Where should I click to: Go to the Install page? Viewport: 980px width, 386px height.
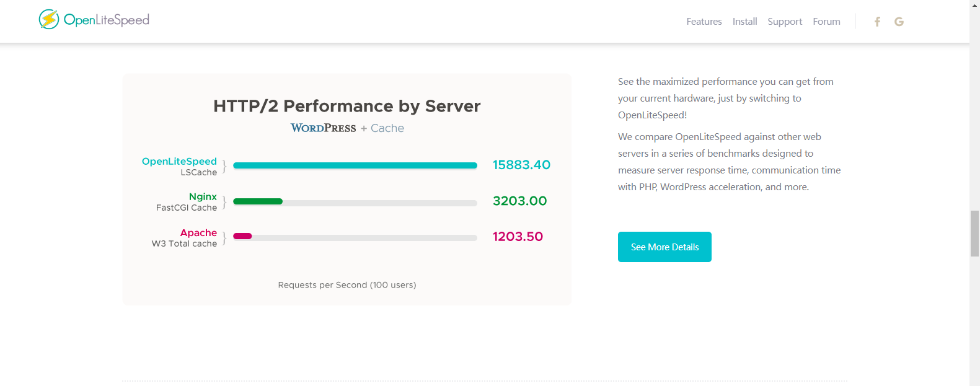[x=744, y=21]
